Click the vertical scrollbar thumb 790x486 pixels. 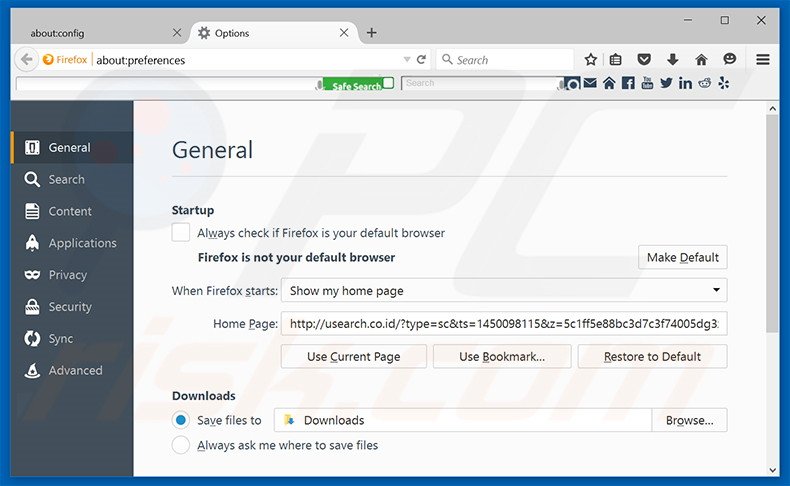coord(772,223)
